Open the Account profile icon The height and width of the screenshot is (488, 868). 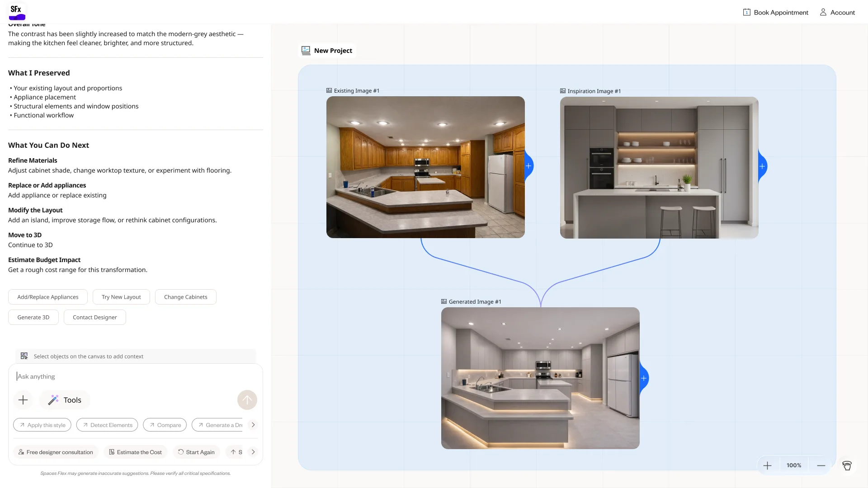tap(823, 12)
